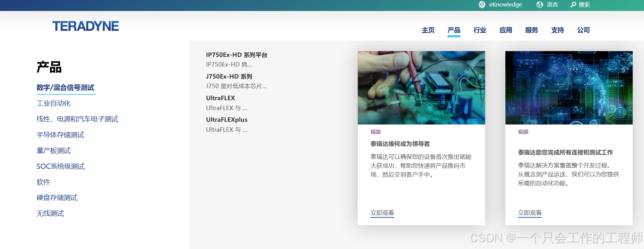Click the magnifier search icon
This screenshot has height=249, width=644.
tap(573, 4)
